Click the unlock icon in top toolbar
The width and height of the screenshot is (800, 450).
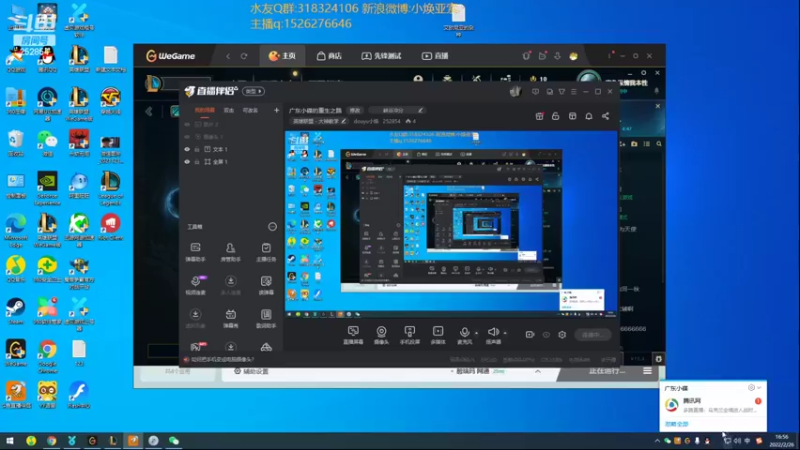click(556, 116)
